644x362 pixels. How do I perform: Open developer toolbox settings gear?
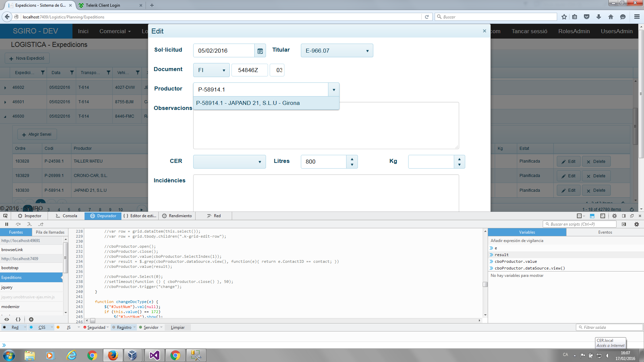point(614,216)
